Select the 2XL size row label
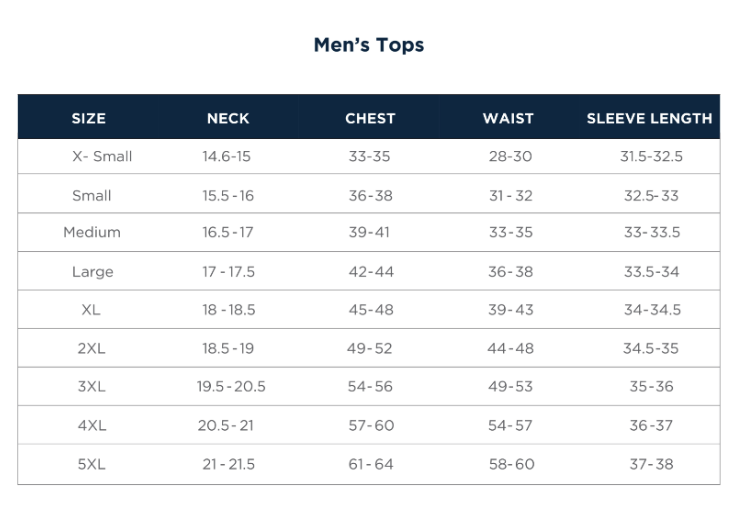739x522 pixels. point(91,348)
